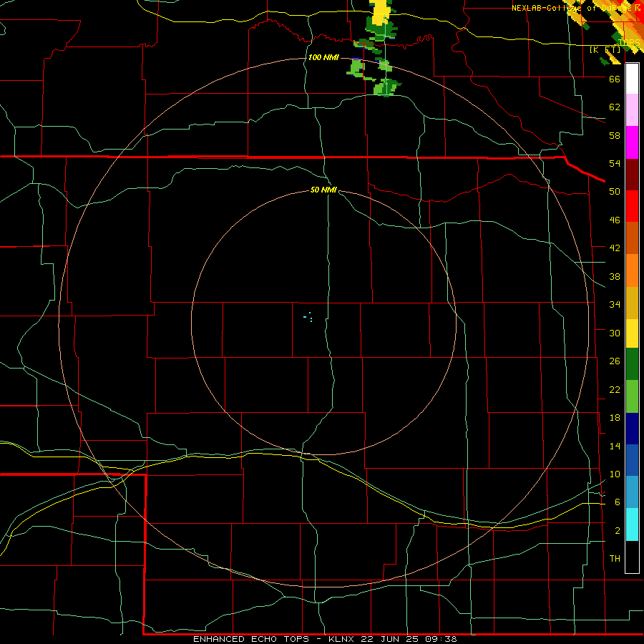Click the '18' legend label

click(615, 418)
